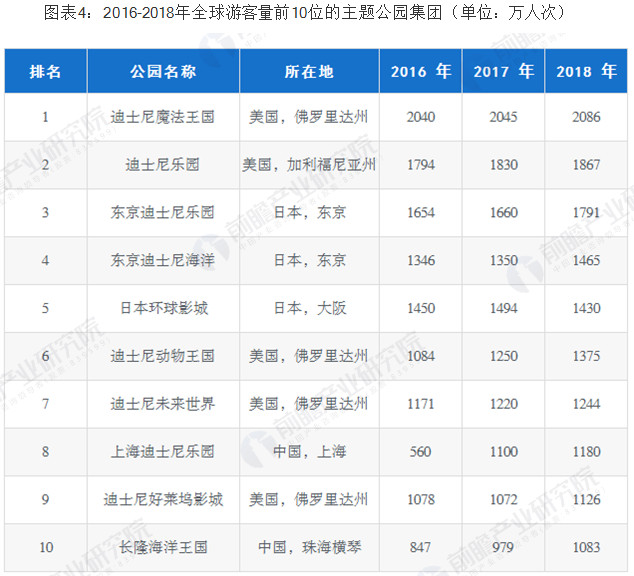Viewport: 634px width, 576px height.
Task: Click the value 1830
Action: tap(504, 165)
